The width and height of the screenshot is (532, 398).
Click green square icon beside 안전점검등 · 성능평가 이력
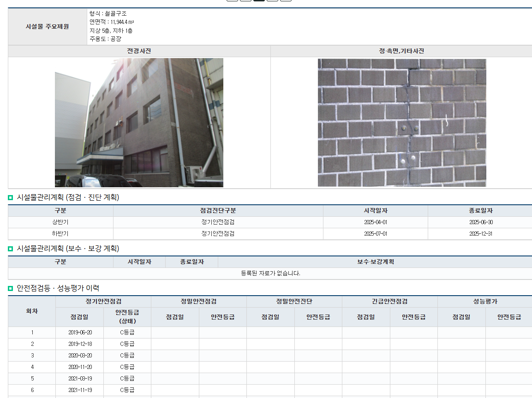[x=11, y=289]
